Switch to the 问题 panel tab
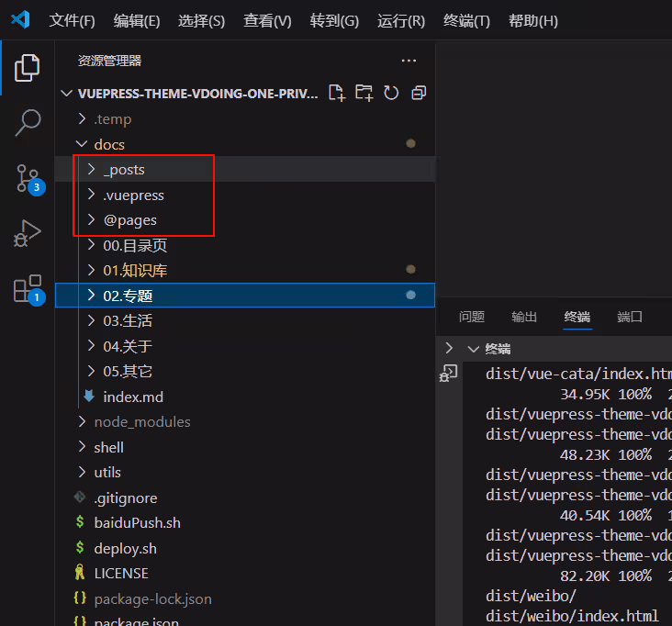Image resolution: width=672 pixels, height=626 pixels. tap(472, 317)
